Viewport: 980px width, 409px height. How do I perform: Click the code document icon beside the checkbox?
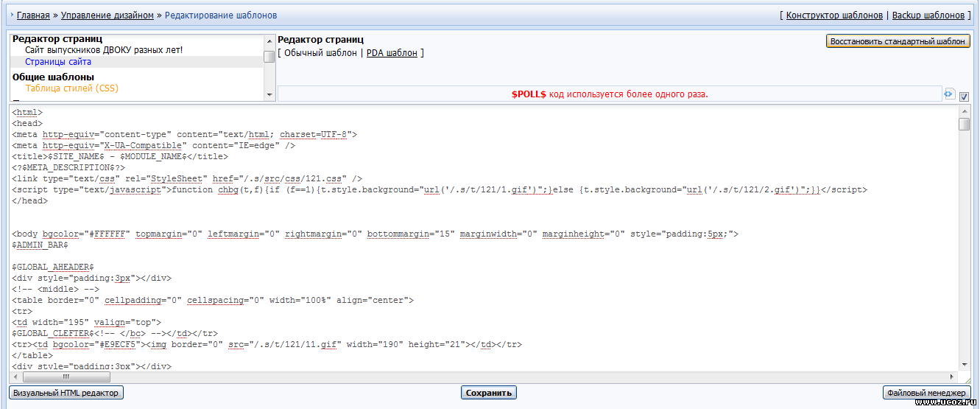pos(949,94)
